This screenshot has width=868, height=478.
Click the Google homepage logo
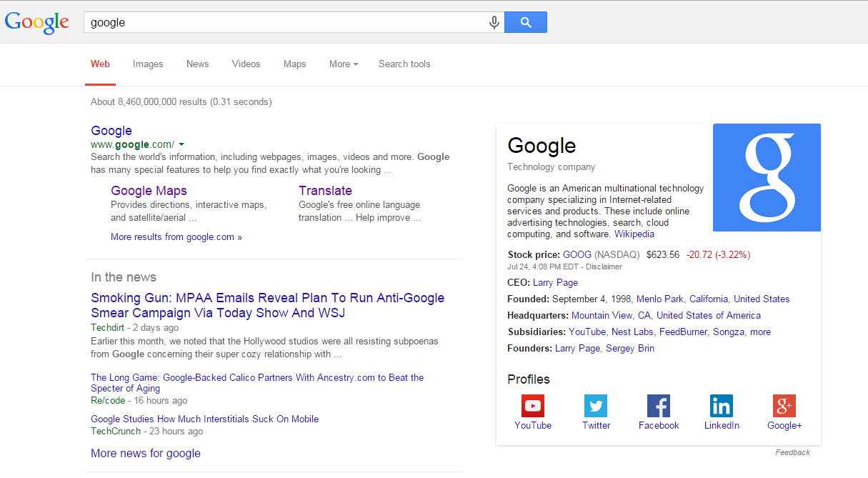pos(36,22)
